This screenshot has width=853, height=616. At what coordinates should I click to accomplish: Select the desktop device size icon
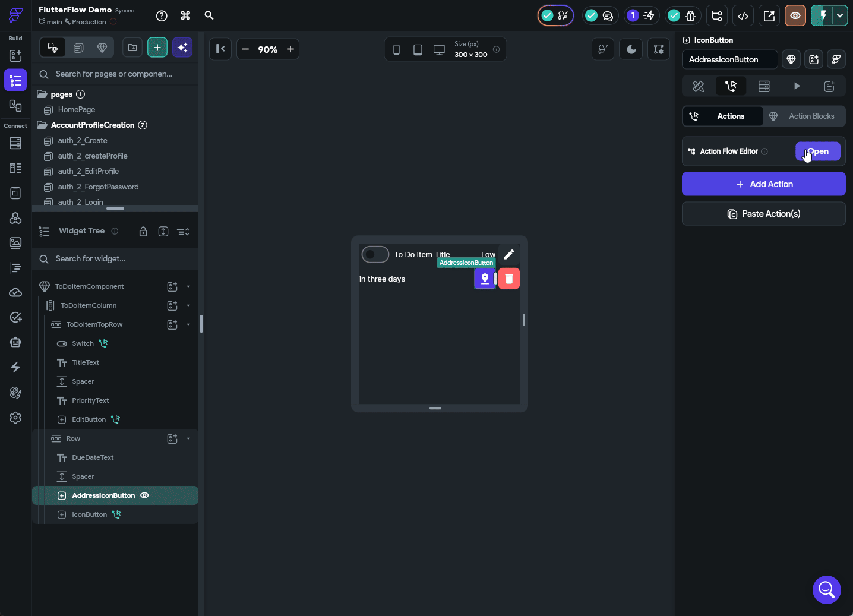click(x=439, y=50)
